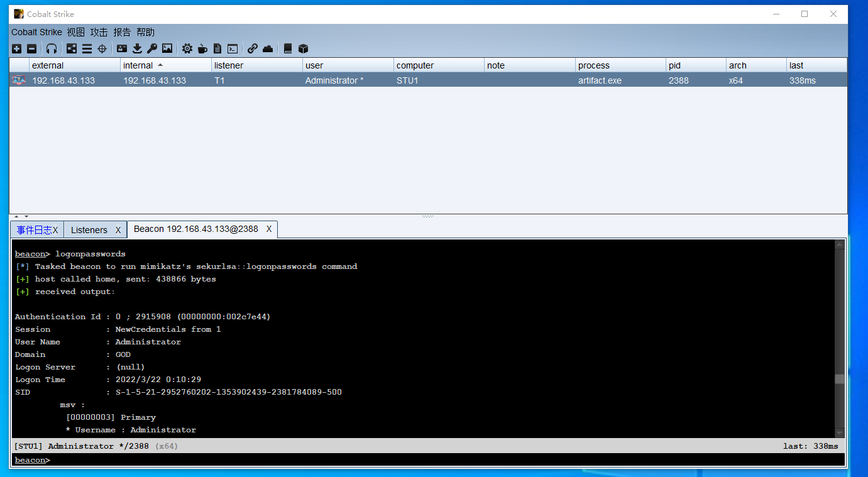Select the T1 listener cell in the session row
Screen dimensions: 868x477
[x=257, y=80]
